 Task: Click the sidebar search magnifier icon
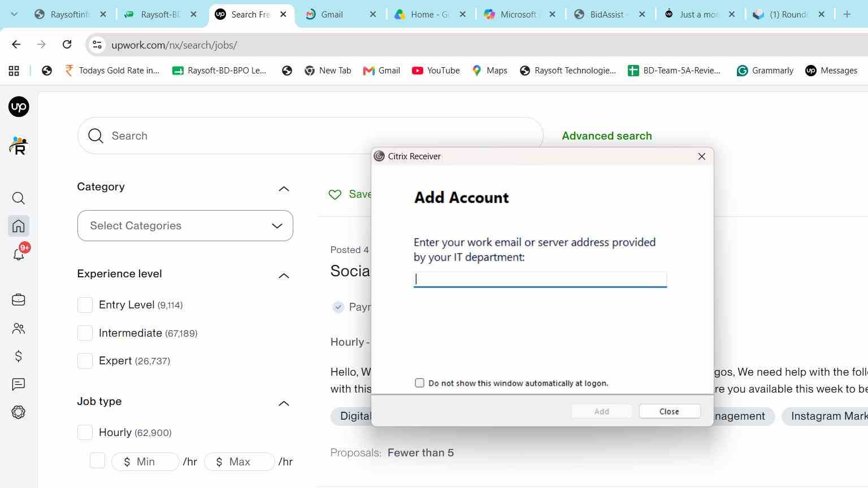pyautogui.click(x=19, y=198)
